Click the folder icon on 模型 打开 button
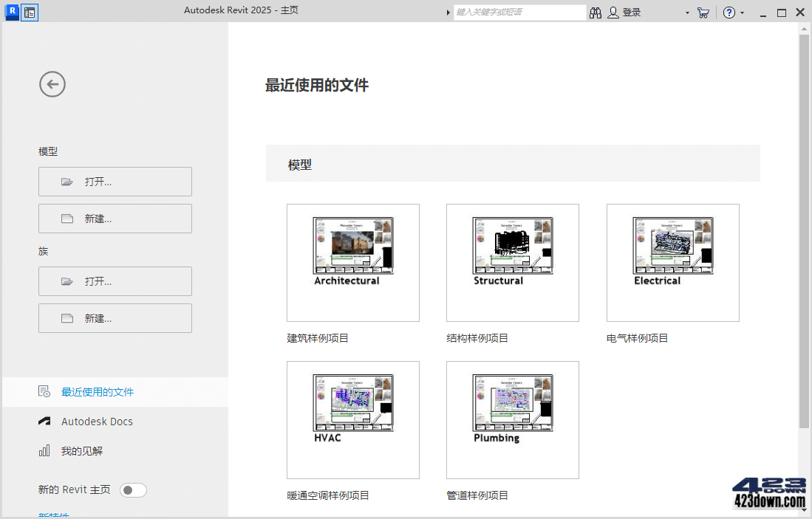Screen dimensions: 812x519 [x=66, y=181]
